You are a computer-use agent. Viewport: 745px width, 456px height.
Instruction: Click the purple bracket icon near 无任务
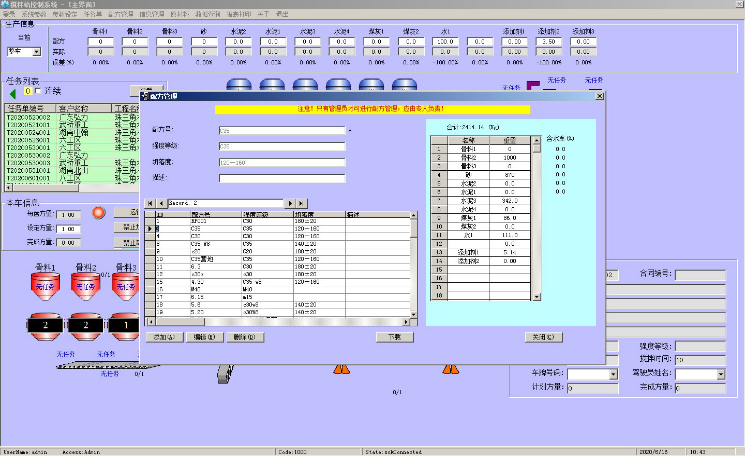click(x=533, y=85)
